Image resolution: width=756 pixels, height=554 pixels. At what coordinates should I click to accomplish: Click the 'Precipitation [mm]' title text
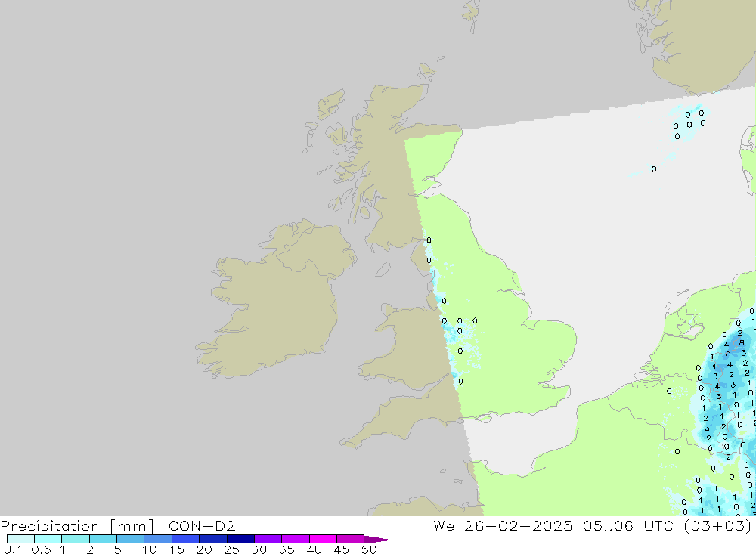tap(77, 526)
